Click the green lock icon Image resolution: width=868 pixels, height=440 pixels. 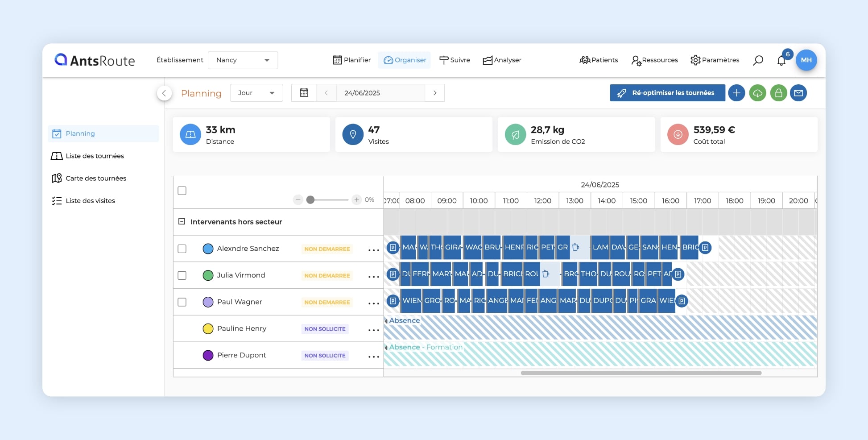coord(778,93)
